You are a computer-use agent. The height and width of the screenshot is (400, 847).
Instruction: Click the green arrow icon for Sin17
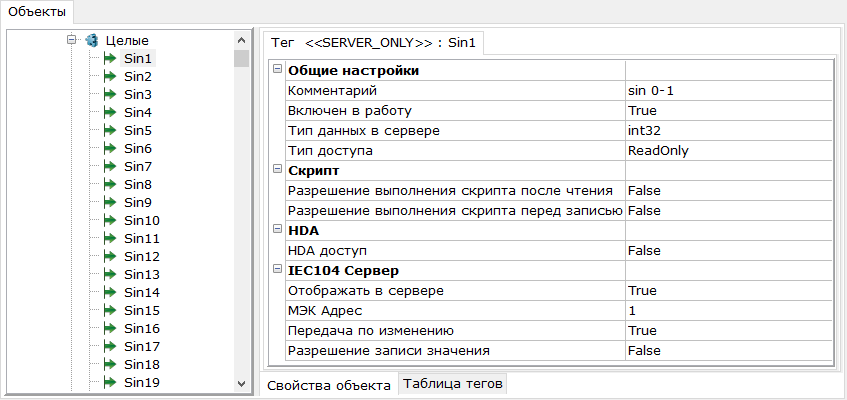[x=110, y=346]
